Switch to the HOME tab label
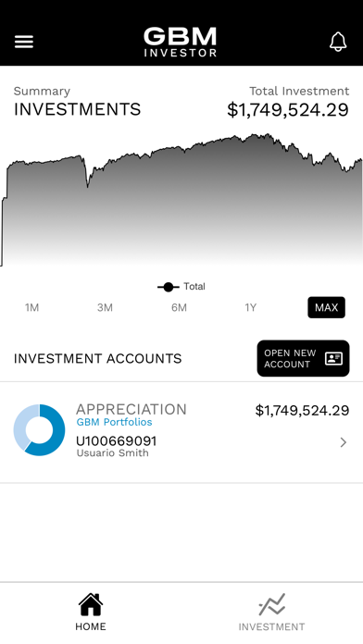Image resolution: width=363 pixels, height=644 pixels. click(x=91, y=626)
